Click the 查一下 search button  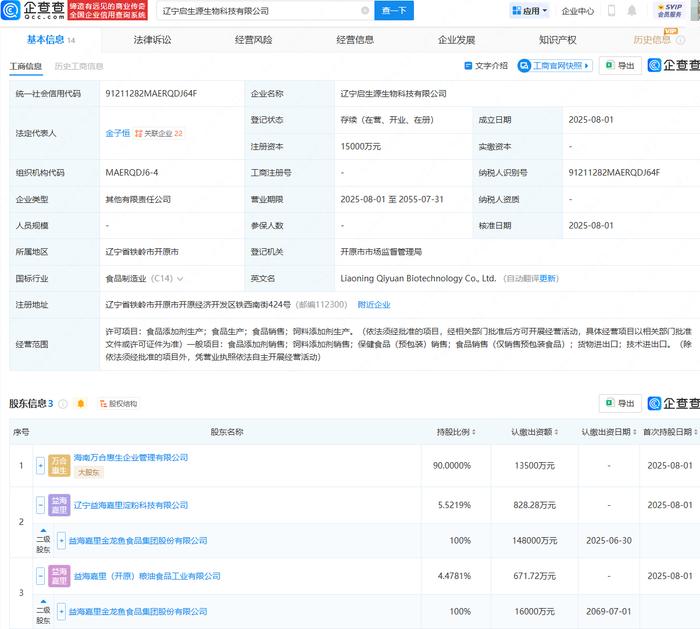pyautogui.click(x=394, y=10)
